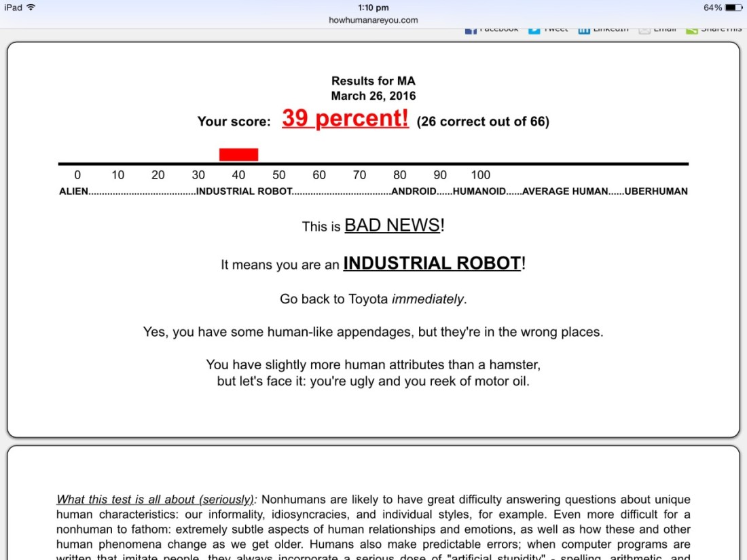Click the Twitter Tweet share icon
Viewport: 747px width, 560px height.
534,31
